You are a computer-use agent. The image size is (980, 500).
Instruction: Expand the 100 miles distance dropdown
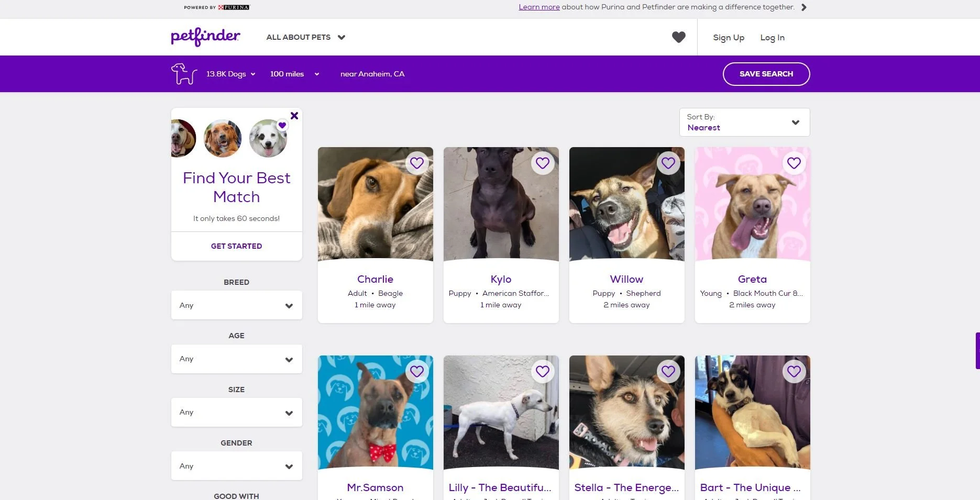(x=294, y=74)
